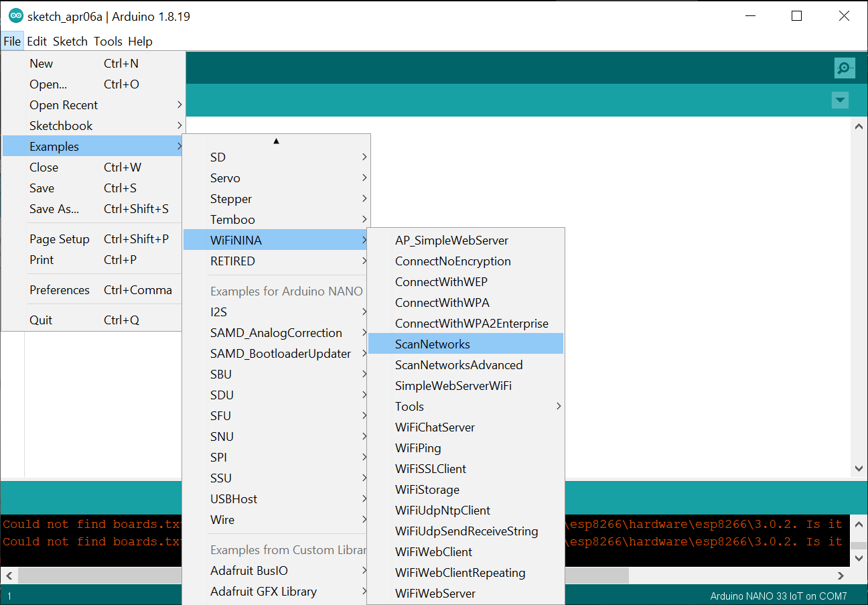Open the Preferences menu entry
The width and height of the screenshot is (868, 605).
click(60, 290)
